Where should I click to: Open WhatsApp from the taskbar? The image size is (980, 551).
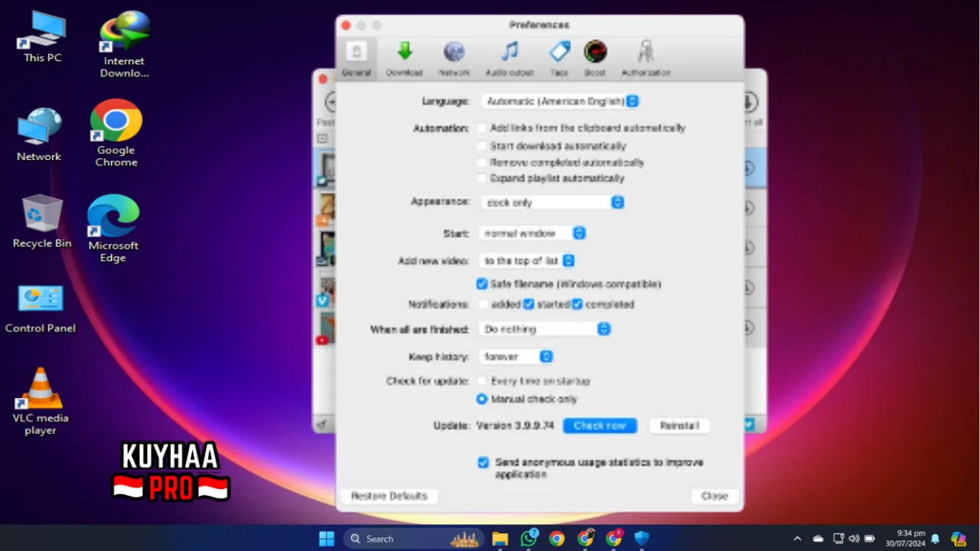point(528,539)
